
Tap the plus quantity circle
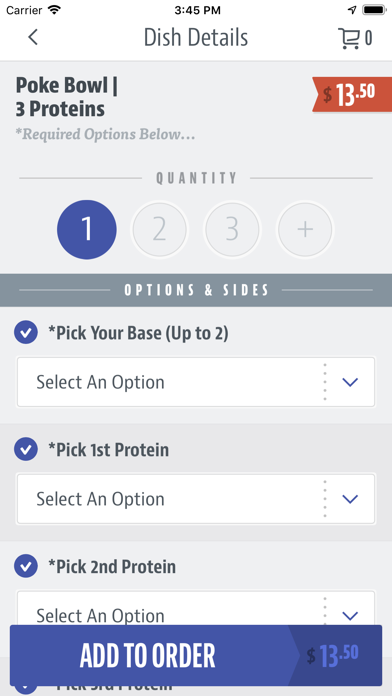tap(305, 229)
